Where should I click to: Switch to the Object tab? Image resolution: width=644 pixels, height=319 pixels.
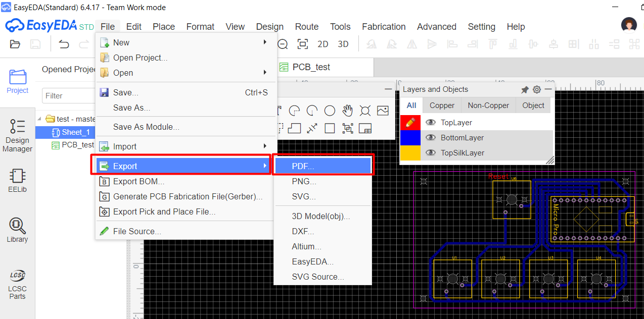(533, 105)
